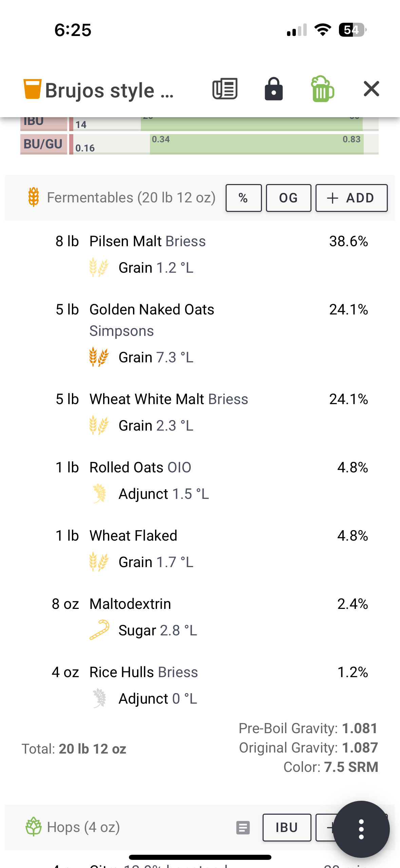Open the Rice Hulls Briess entry
The height and width of the screenshot is (868, 400).
200,685
